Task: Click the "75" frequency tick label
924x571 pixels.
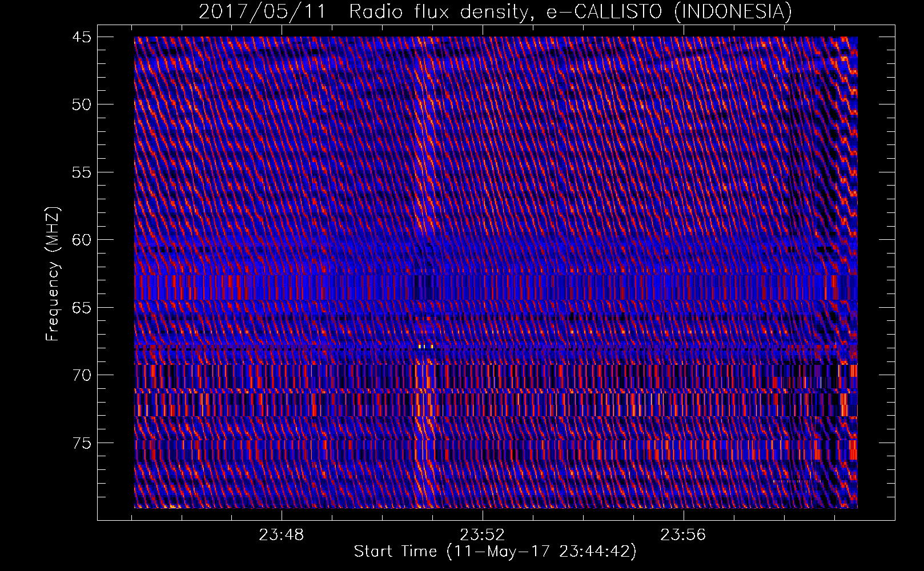Action: coord(82,443)
